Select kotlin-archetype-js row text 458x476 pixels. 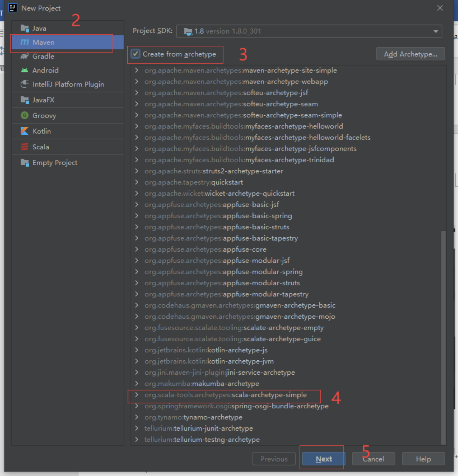point(206,350)
